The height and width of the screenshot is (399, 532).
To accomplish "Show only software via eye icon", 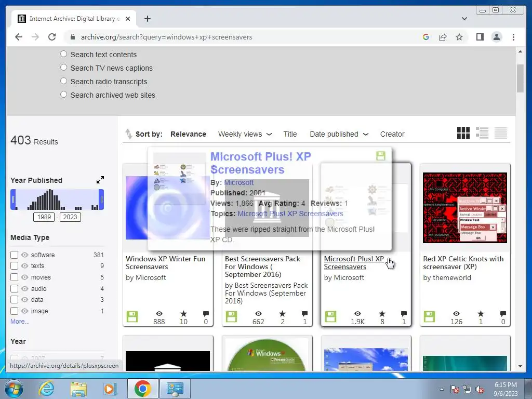I will 24,255.
